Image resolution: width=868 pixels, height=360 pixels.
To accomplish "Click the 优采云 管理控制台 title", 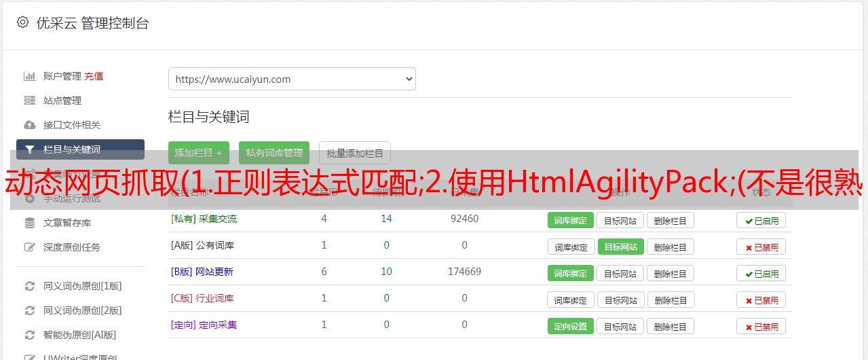I will [92, 23].
